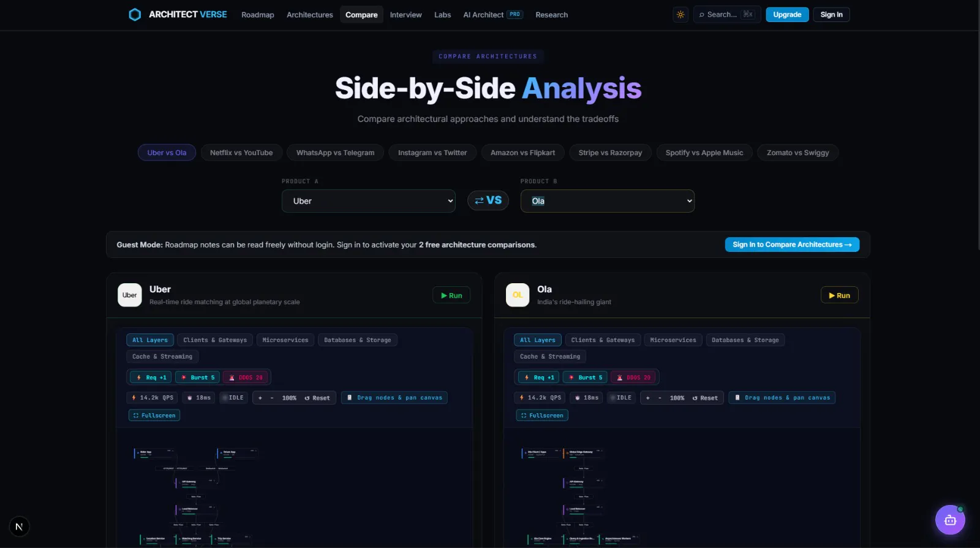Choose the Zomato vs Swiggy preset
This screenshot has height=548, width=980.
pyautogui.click(x=797, y=153)
